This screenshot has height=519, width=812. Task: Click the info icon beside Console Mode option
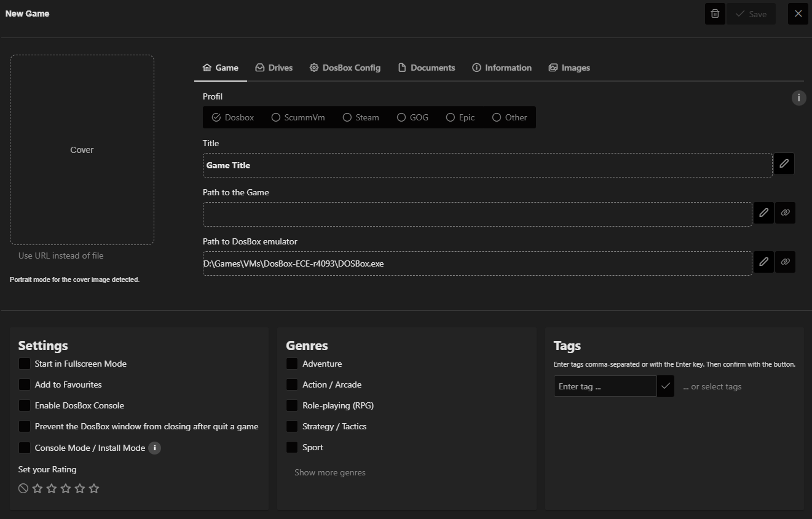tap(154, 448)
